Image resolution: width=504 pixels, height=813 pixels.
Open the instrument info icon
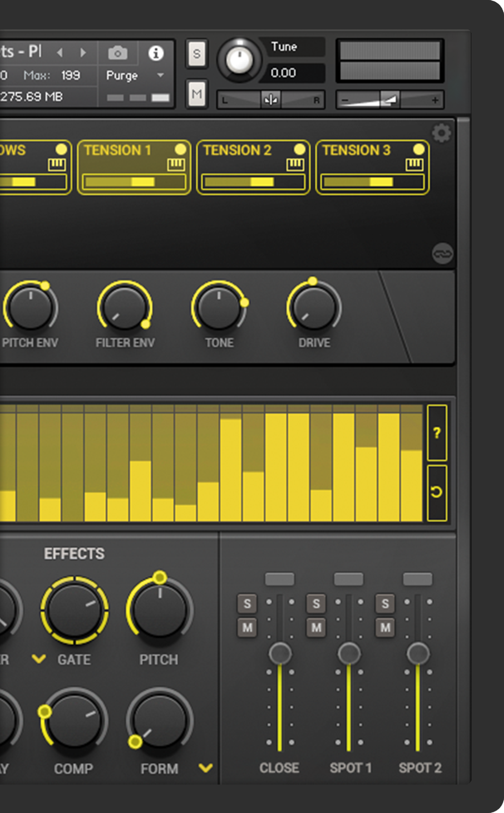[x=155, y=53]
